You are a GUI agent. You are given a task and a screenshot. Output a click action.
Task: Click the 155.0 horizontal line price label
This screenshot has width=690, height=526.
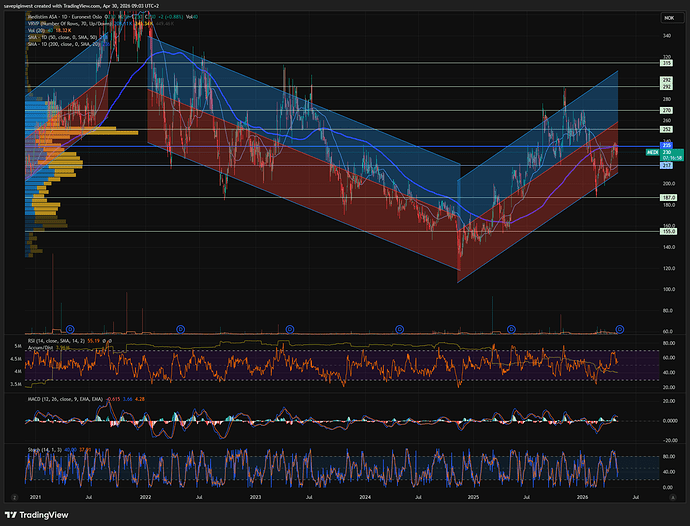click(x=668, y=231)
